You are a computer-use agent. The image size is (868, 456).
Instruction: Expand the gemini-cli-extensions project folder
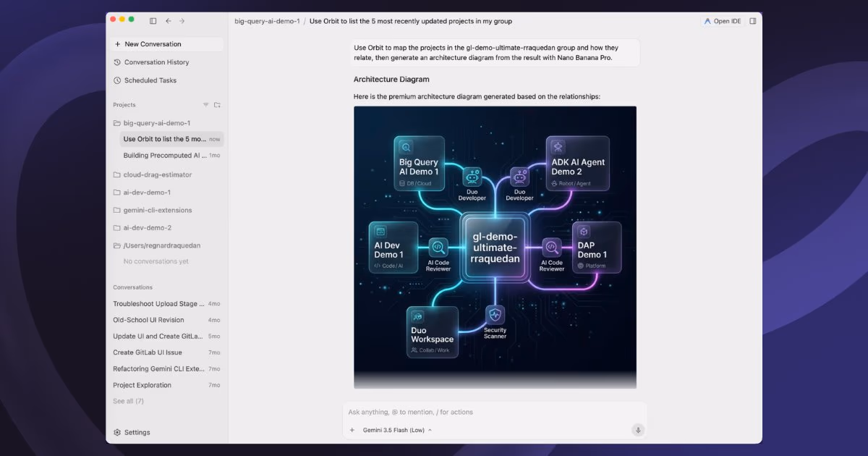point(153,210)
